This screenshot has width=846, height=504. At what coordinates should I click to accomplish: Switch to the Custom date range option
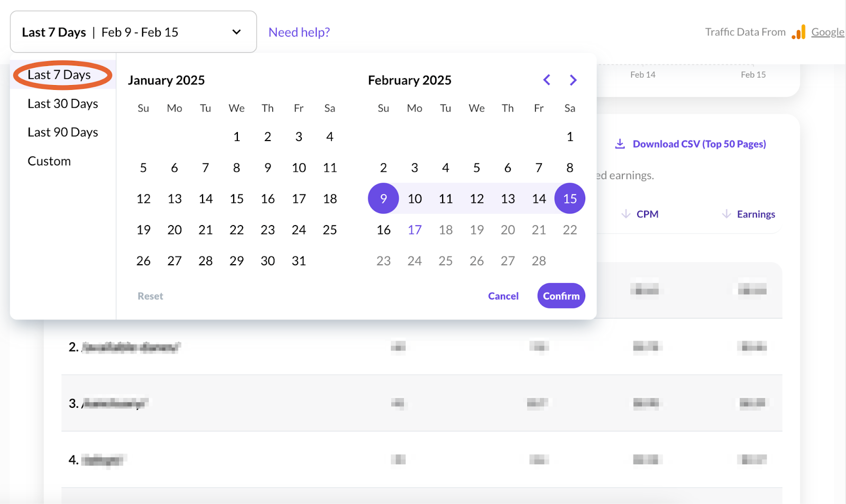[x=49, y=161]
